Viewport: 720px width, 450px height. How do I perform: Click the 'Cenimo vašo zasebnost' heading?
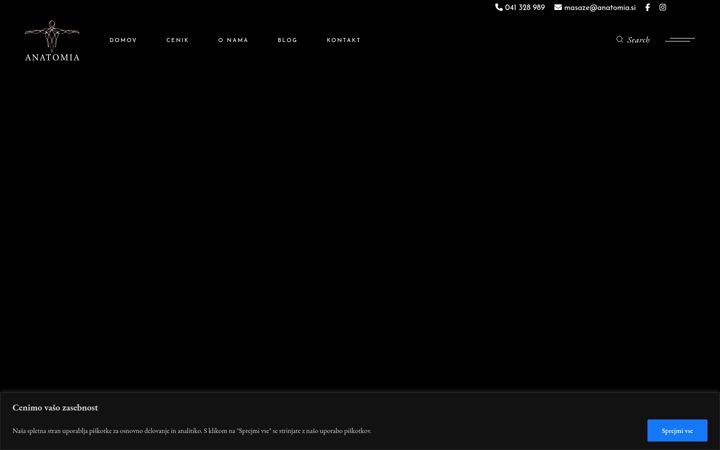pos(55,408)
